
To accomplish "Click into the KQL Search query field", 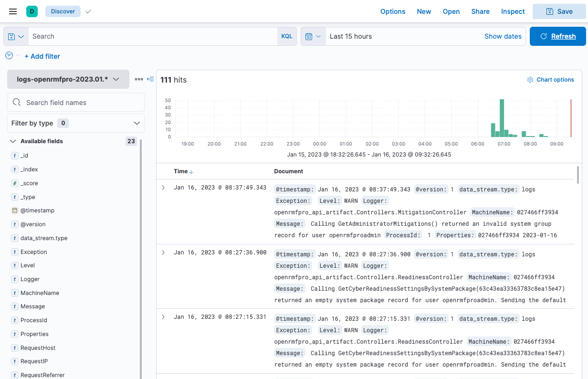I will click(x=153, y=36).
